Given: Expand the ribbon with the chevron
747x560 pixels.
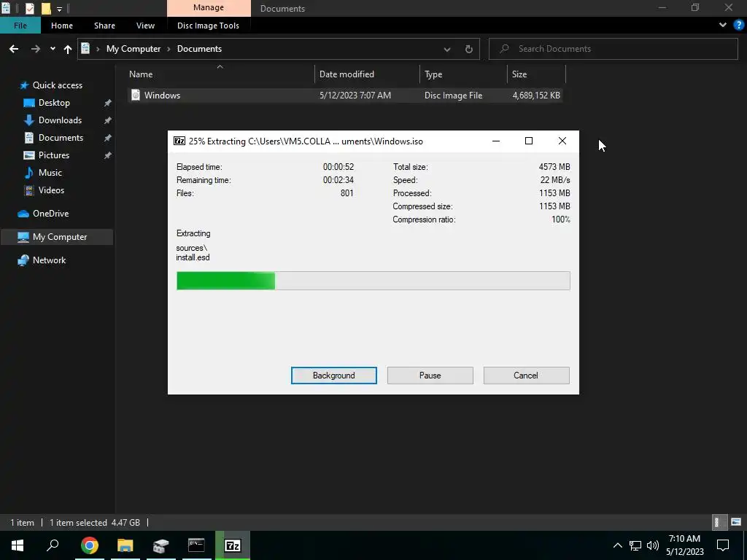Looking at the screenshot, I should tap(723, 26).
